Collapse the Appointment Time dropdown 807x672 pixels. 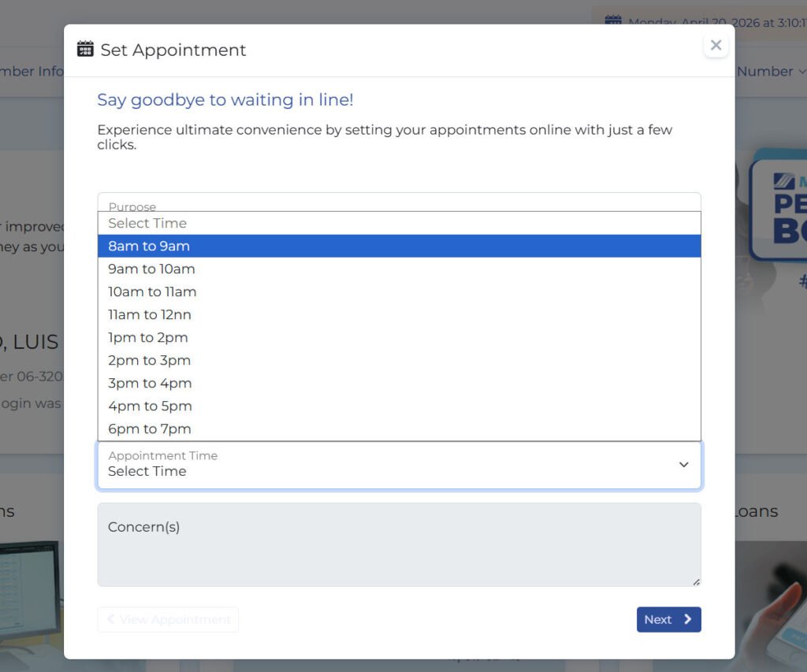pyautogui.click(x=399, y=465)
